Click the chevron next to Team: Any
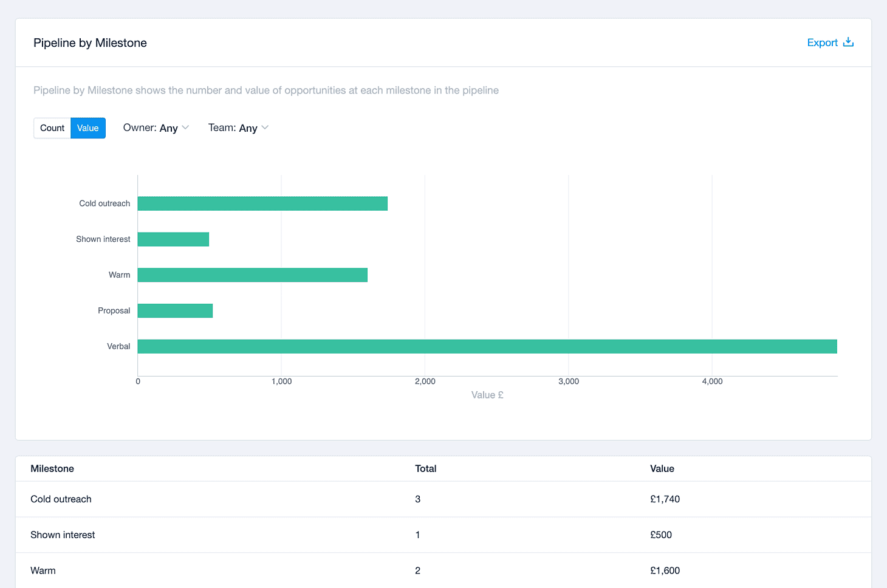 265,128
